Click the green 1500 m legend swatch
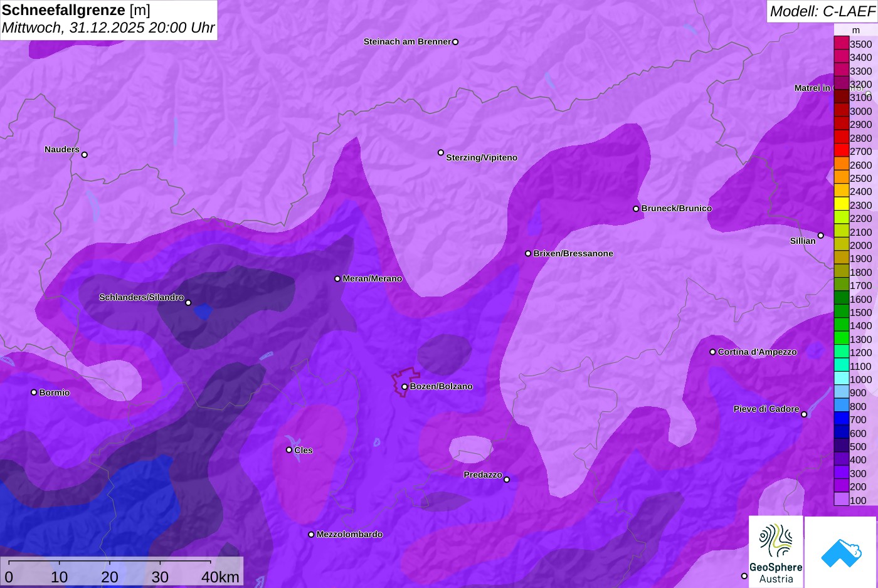The image size is (878, 588). point(841,312)
